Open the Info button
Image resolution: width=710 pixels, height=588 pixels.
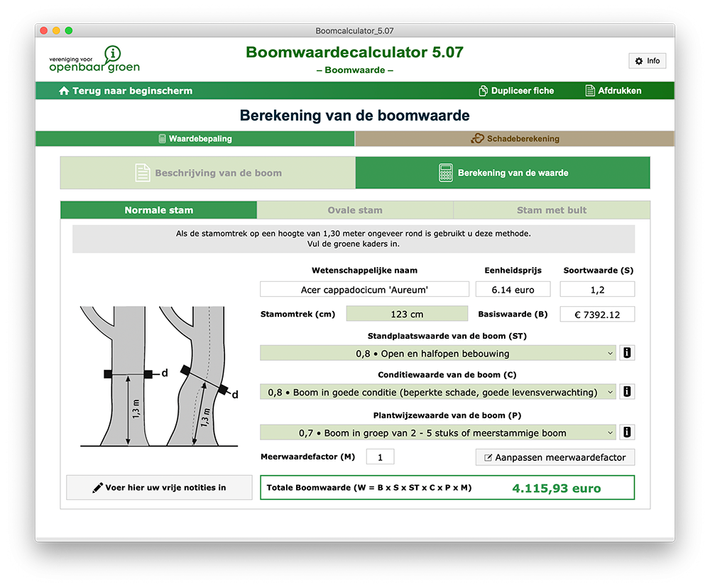(x=647, y=60)
